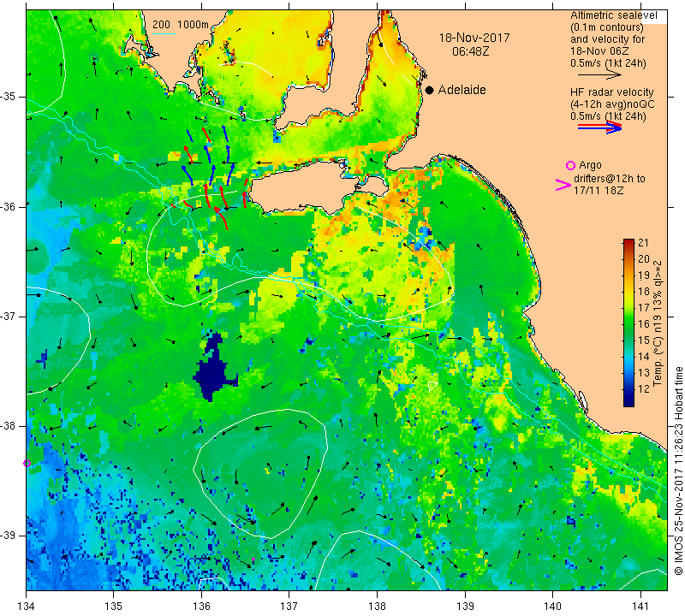
Task: Click the 135 longitude axis label
Action: tap(114, 606)
